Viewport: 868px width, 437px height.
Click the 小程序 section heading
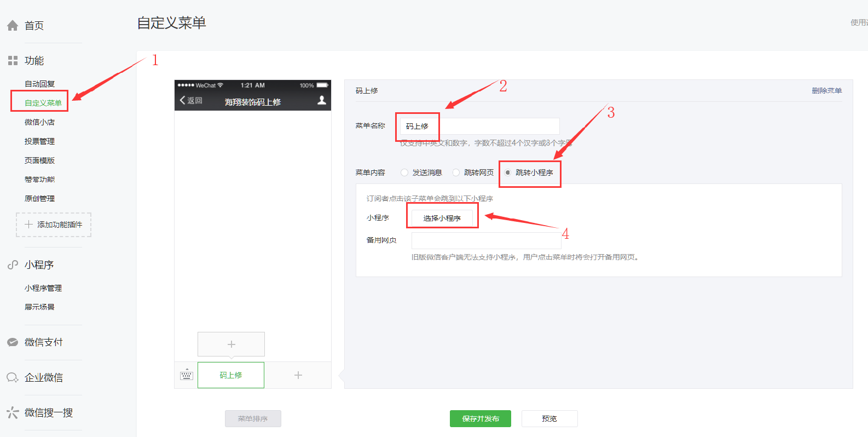click(39, 265)
